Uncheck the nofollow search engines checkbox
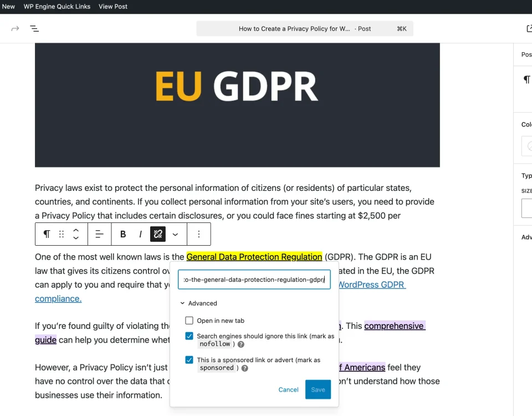 pos(190,336)
